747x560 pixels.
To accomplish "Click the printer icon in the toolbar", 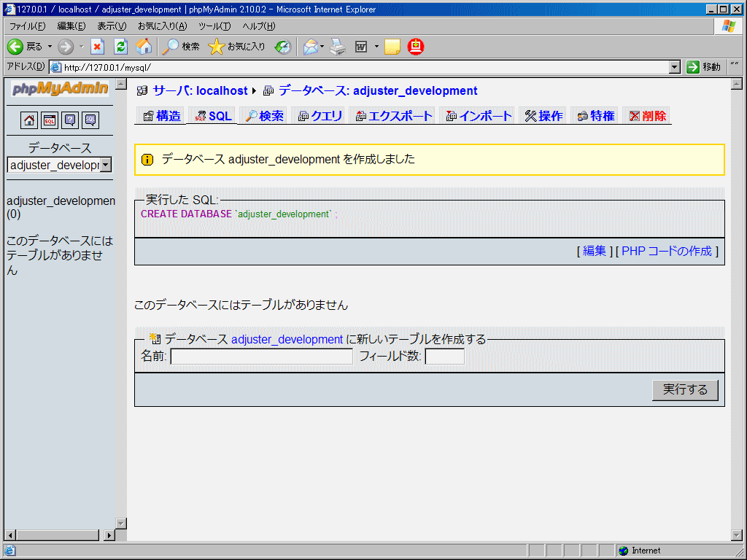I will [337, 46].
